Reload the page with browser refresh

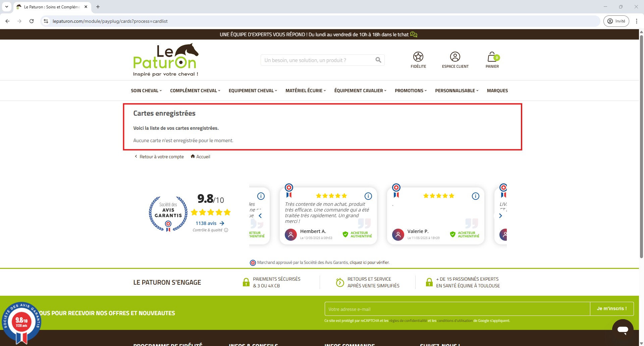tap(32, 21)
